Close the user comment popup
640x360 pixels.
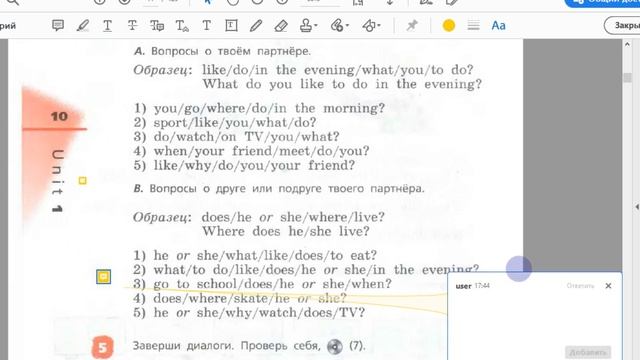point(608,286)
